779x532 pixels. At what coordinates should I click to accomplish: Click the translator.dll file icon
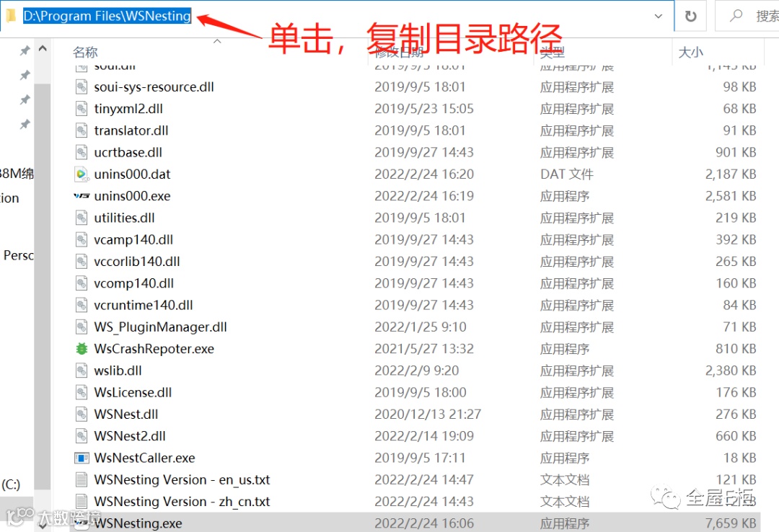pyautogui.click(x=82, y=130)
